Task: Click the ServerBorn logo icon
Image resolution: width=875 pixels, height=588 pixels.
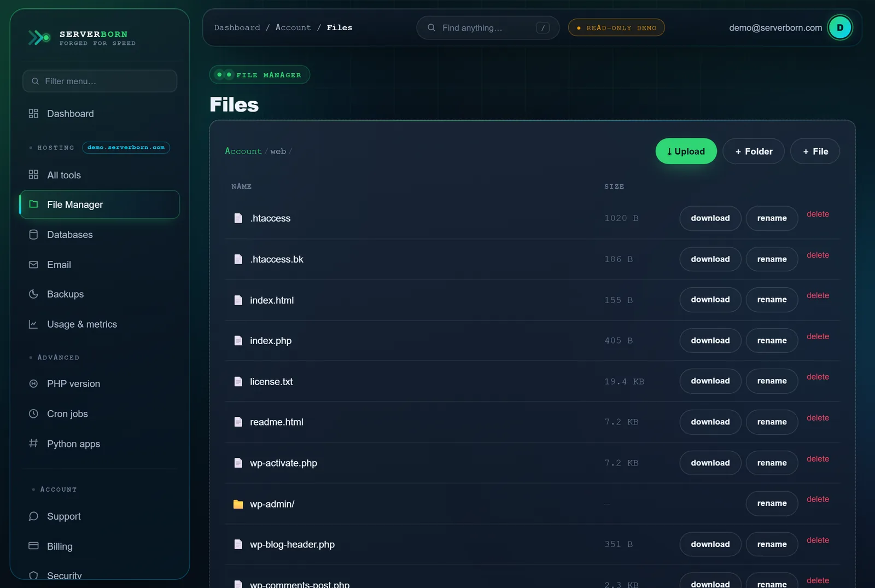Action: [x=39, y=38]
